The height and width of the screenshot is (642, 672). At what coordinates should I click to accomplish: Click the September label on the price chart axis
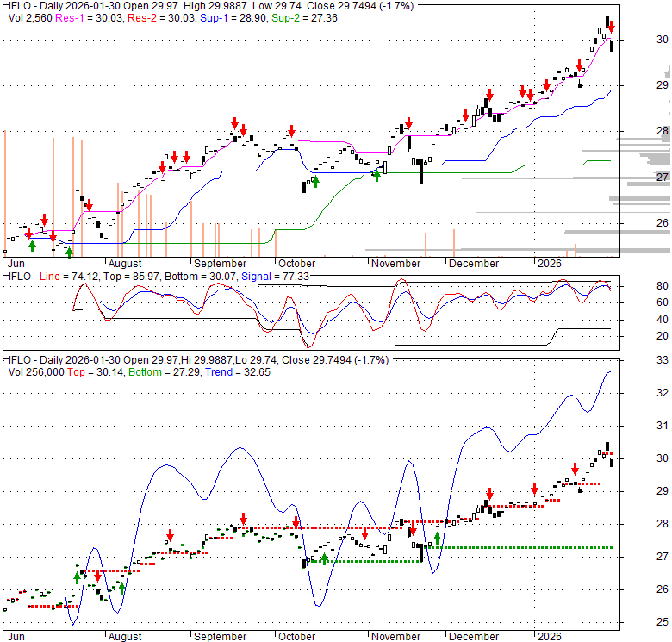(220, 263)
